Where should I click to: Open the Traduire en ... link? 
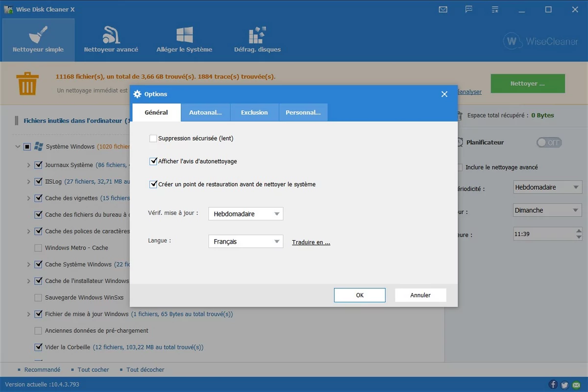coord(311,242)
